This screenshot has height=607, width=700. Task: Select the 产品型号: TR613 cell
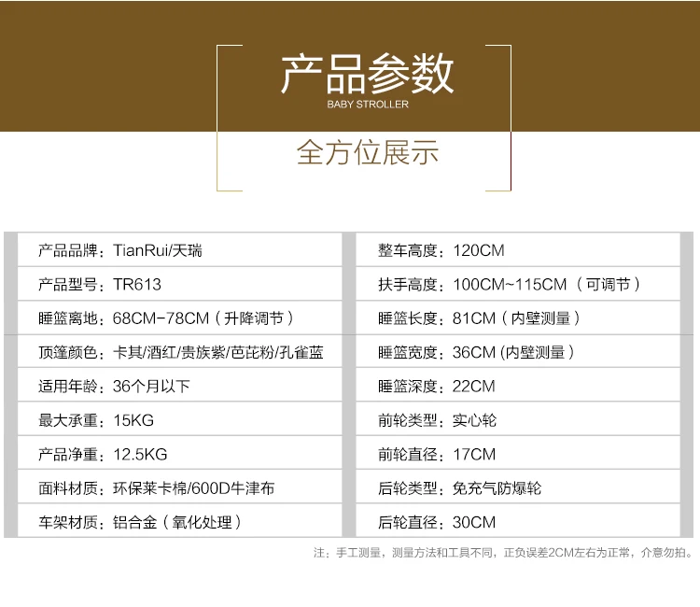(x=179, y=284)
